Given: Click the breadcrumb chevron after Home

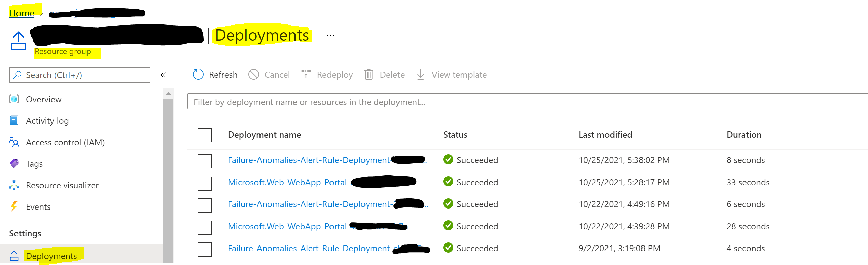Looking at the screenshot, I should [x=42, y=13].
